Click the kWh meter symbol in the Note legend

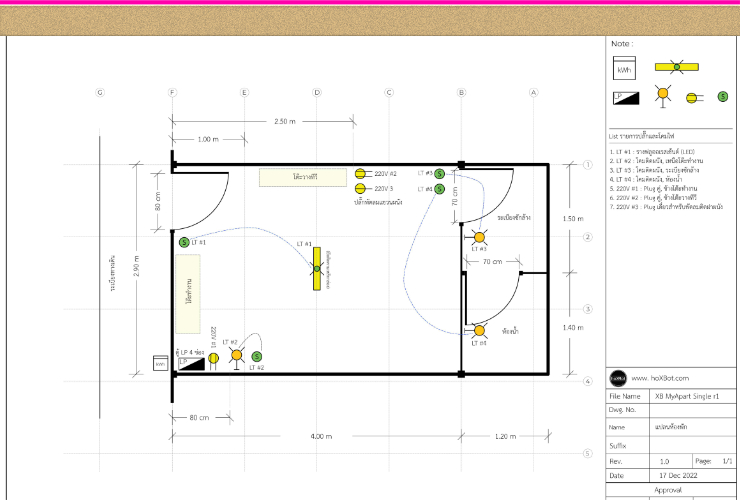624,70
